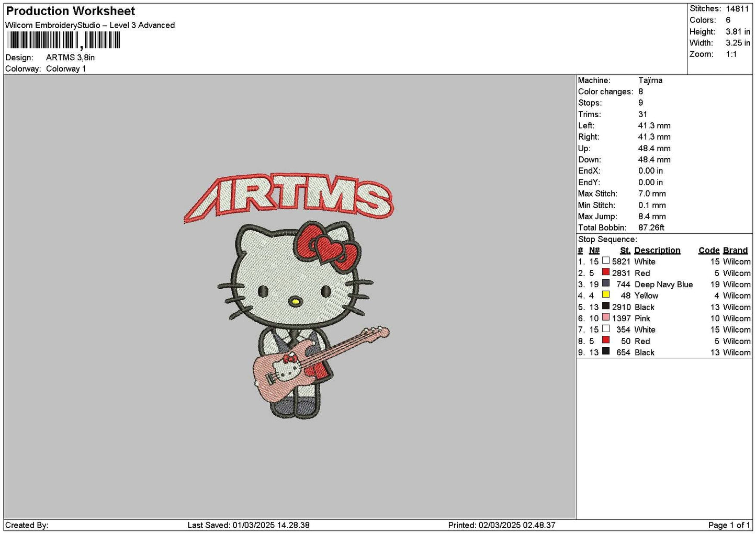Viewport: 756px width, 534px height.
Task: Select the Left extent value 41.3 mm
Action: pyautogui.click(x=654, y=126)
